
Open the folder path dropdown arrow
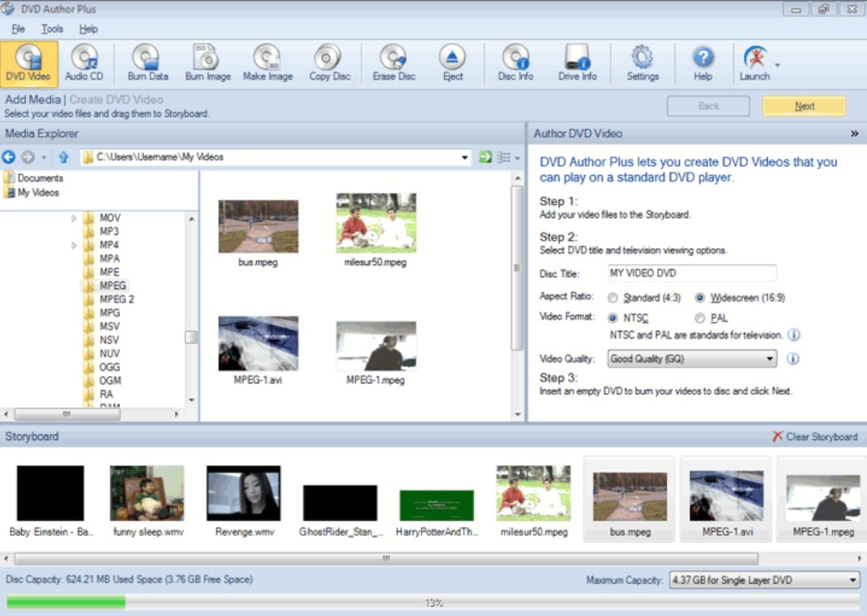click(x=463, y=157)
